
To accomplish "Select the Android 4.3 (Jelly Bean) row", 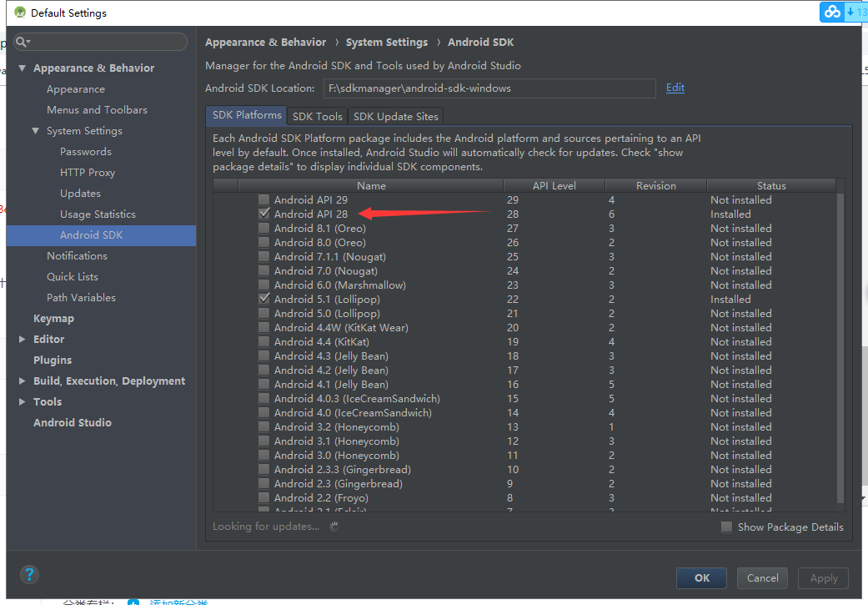I will 524,355.
